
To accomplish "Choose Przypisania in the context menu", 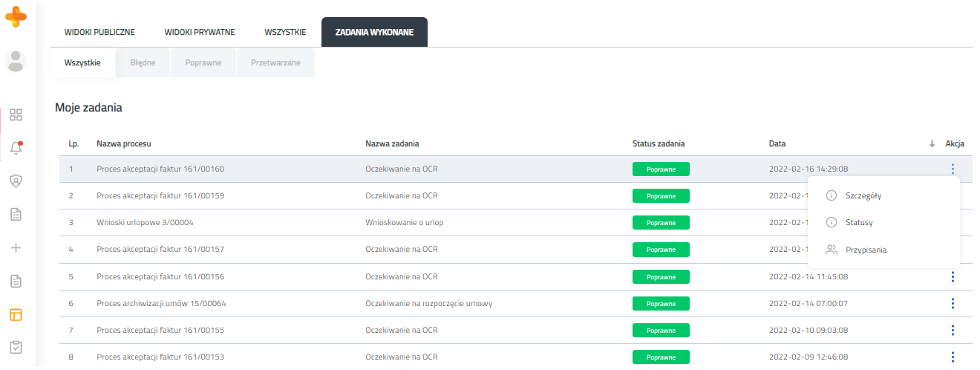I will [x=866, y=250].
